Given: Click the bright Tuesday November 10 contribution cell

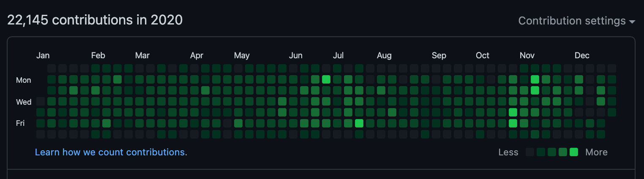Looking at the screenshot, I should (535, 90).
